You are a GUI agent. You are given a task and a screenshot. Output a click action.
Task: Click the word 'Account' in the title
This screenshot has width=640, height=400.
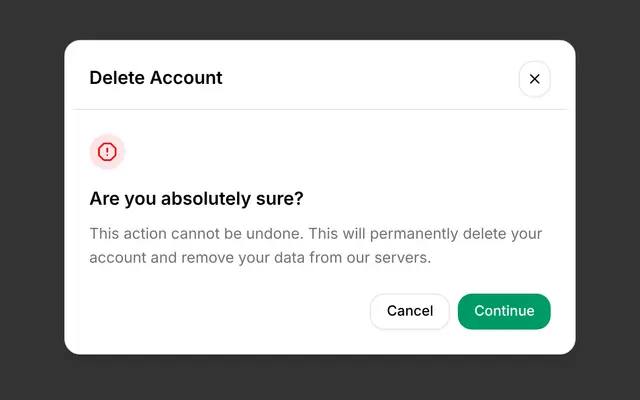186,78
